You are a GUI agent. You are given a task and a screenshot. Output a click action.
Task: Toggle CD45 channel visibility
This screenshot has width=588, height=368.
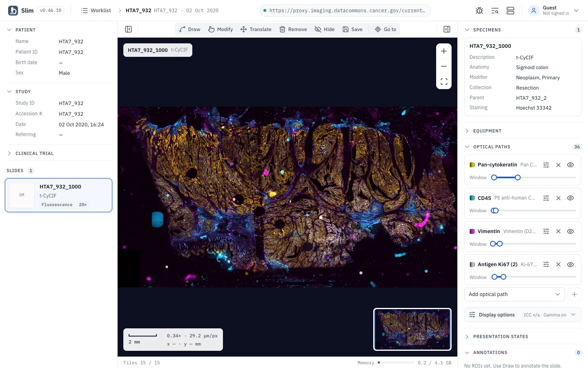coord(570,198)
